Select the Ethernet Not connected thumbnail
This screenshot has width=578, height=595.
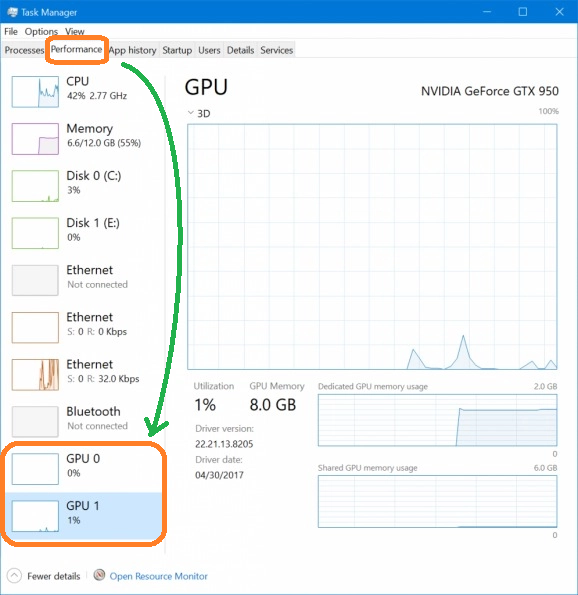click(x=35, y=280)
